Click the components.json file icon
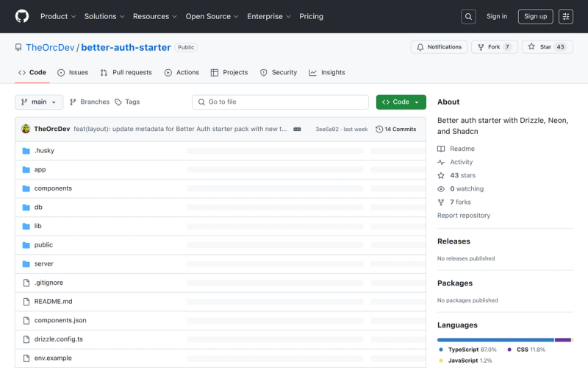588x368 pixels. 26,320
